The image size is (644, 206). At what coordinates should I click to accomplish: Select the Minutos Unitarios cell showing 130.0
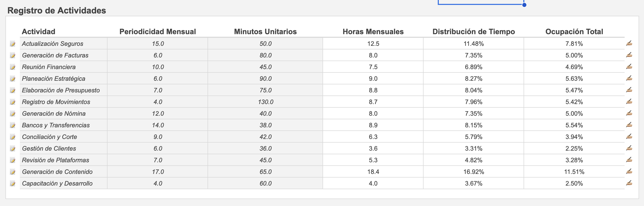266,102
